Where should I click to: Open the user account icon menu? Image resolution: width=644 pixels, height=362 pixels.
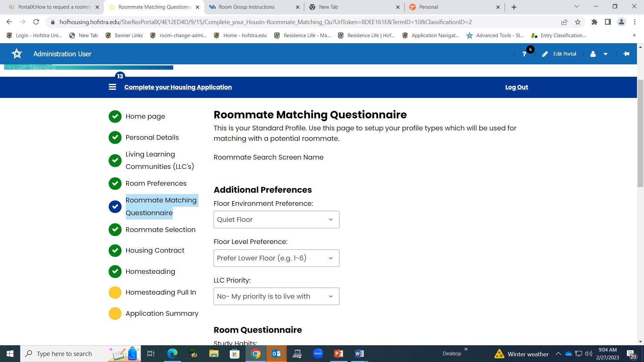click(x=593, y=54)
